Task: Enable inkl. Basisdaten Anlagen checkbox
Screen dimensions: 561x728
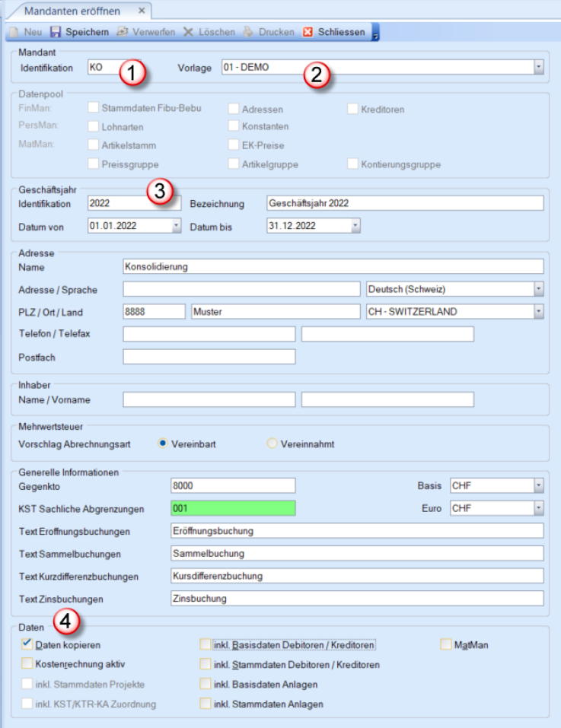Action: point(206,684)
